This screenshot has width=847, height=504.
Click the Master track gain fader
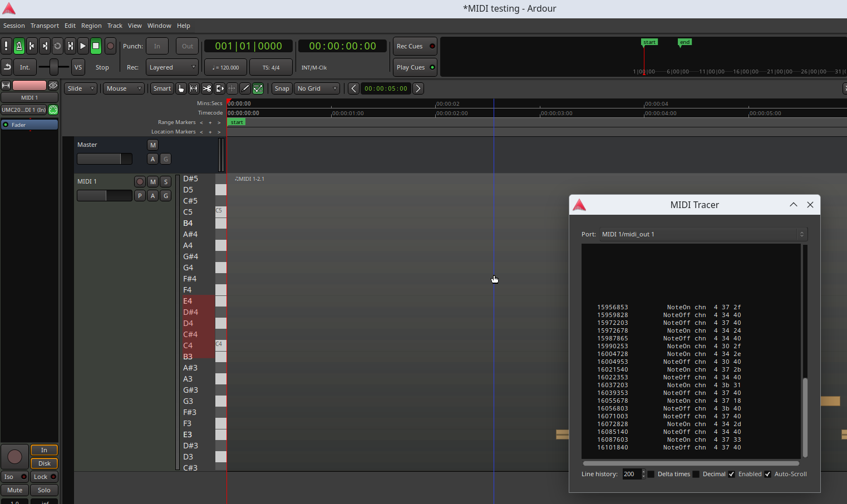pyautogui.click(x=104, y=159)
